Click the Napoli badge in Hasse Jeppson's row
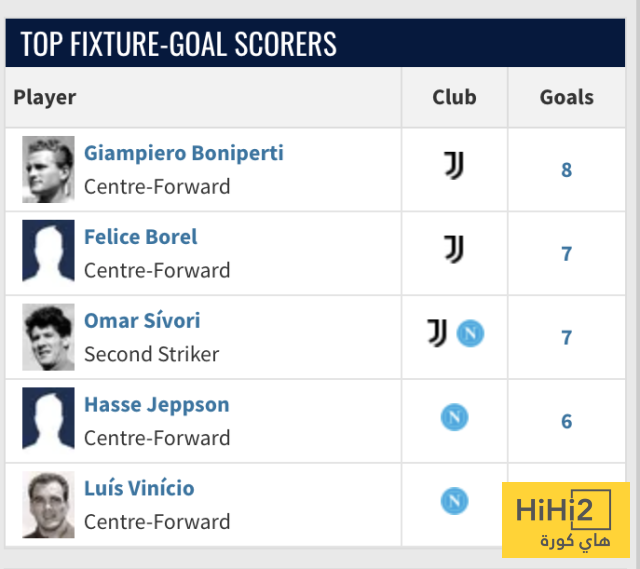The image size is (640, 569). point(454,417)
